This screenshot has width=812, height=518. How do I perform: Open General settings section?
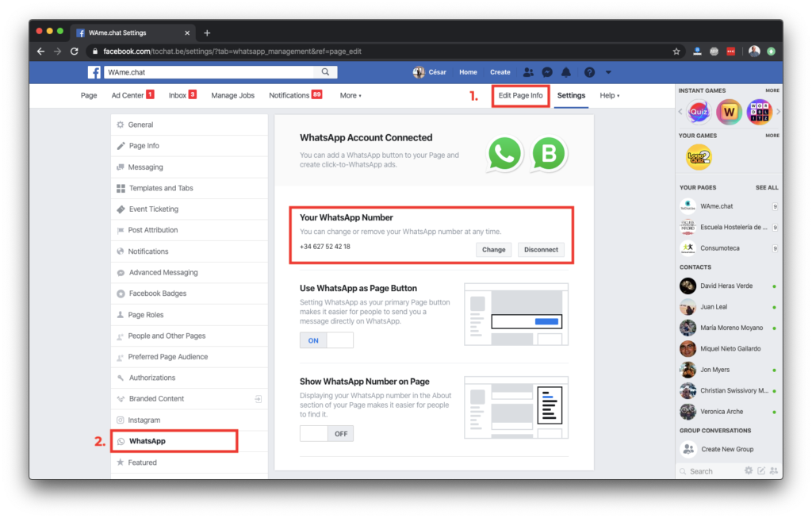(189, 125)
